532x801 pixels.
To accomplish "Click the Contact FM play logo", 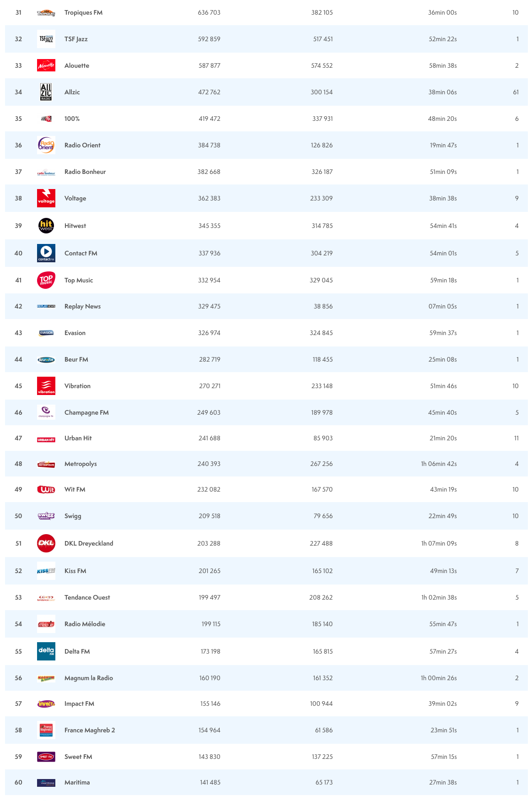I will tap(46, 253).
